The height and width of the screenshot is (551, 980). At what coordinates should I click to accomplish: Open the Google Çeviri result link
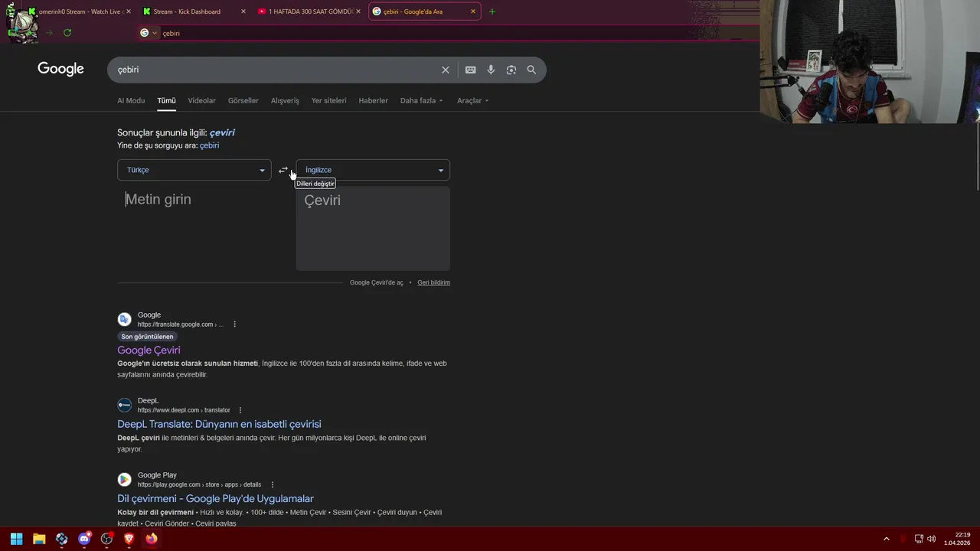pos(149,350)
